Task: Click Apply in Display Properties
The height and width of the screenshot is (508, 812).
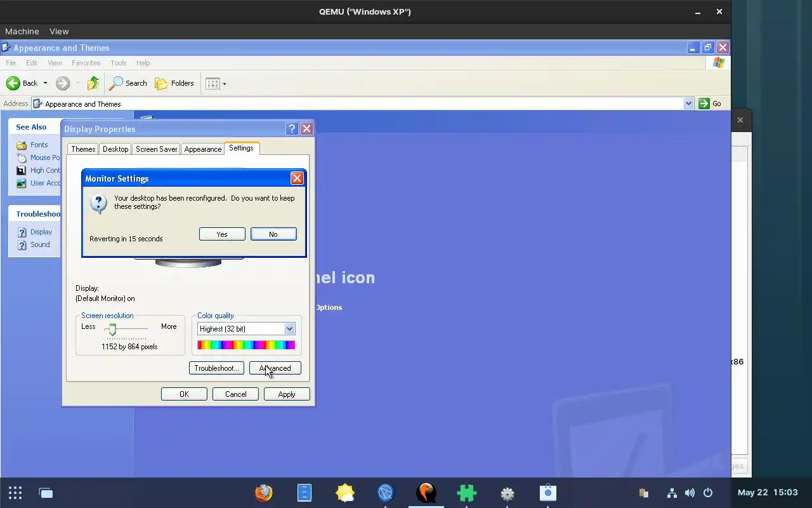Action: (287, 394)
